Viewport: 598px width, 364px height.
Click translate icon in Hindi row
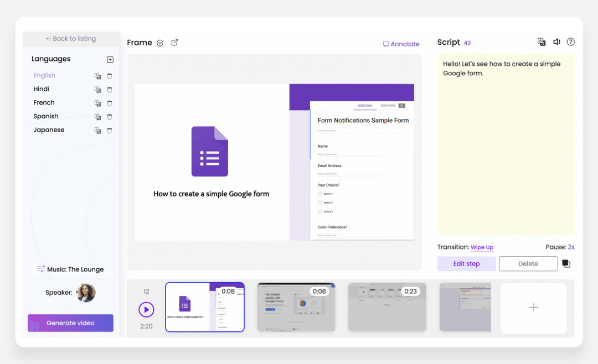click(x=97, y=90)
